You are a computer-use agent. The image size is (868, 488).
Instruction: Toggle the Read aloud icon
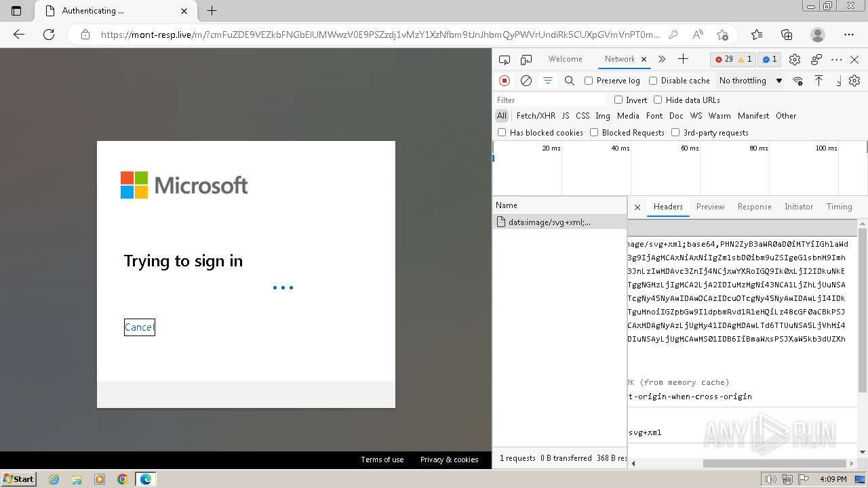point(698,35)
